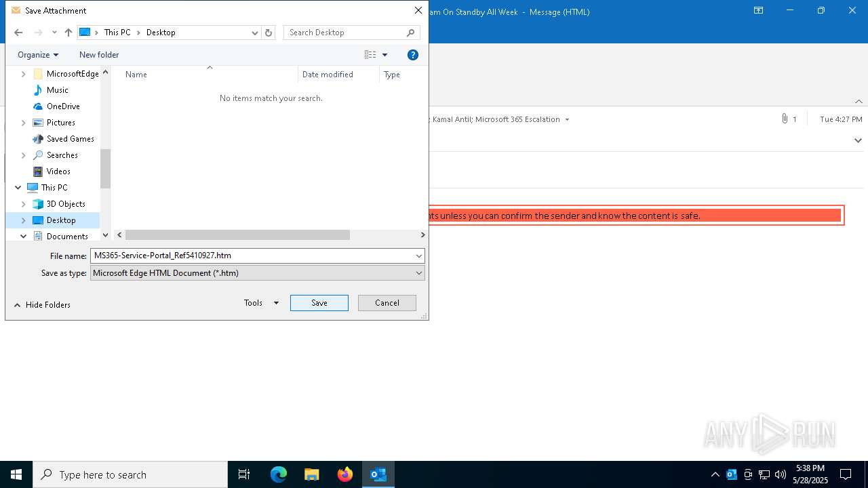868x488 pixels.
Task: Open the address bar history dropdown
Action: 255,33
